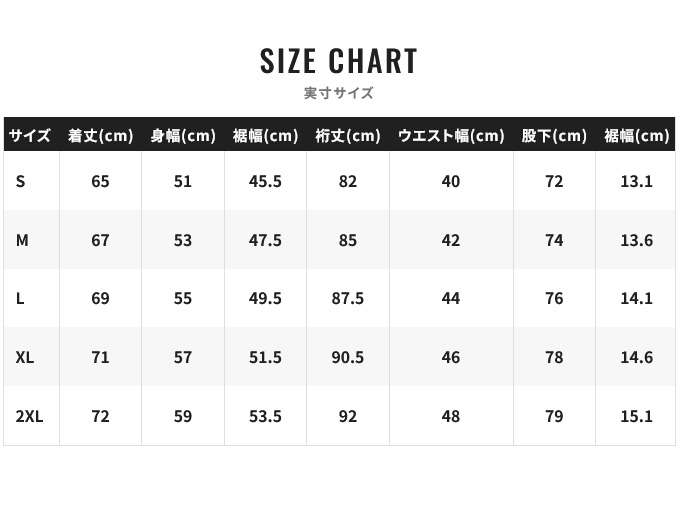Select the 裄丈(cm) column header
The image size is (680, 515).
(x=347, y=136)
